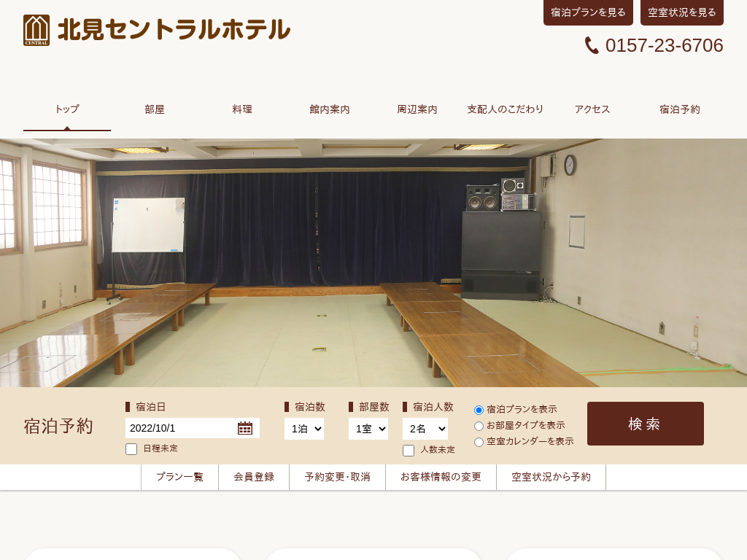747x560 pixels.
Task: Open the 部屋 menu item
Action: point(155,109)
